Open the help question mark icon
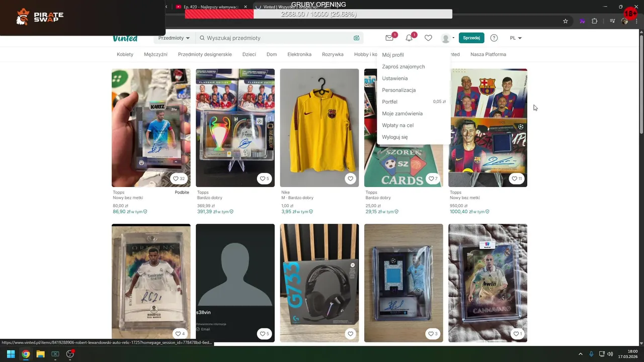This screenshot has width=644, height=362. click(x=494, y=38)
